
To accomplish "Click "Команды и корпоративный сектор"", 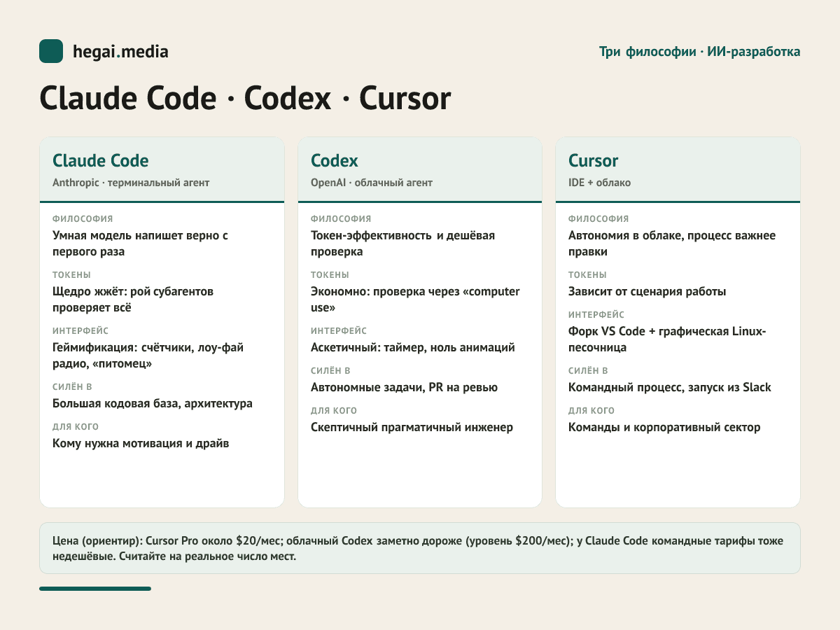I will click(x=664, y=428).
